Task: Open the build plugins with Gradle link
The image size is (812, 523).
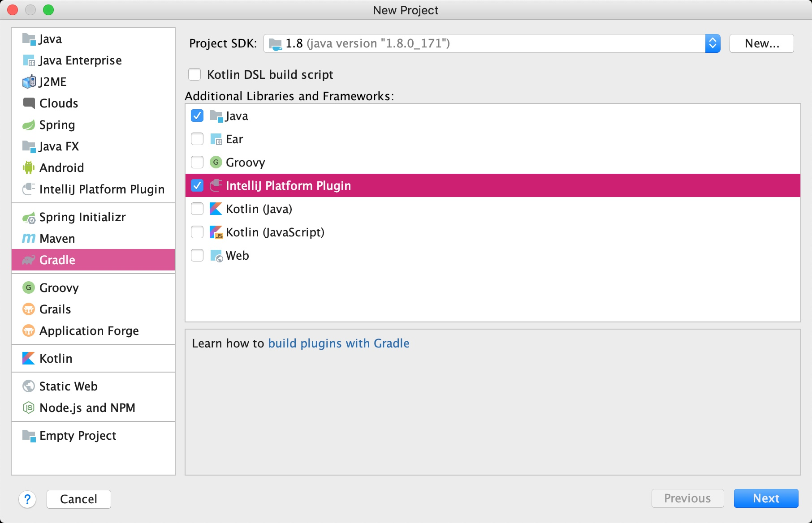Action: point(339,343)
